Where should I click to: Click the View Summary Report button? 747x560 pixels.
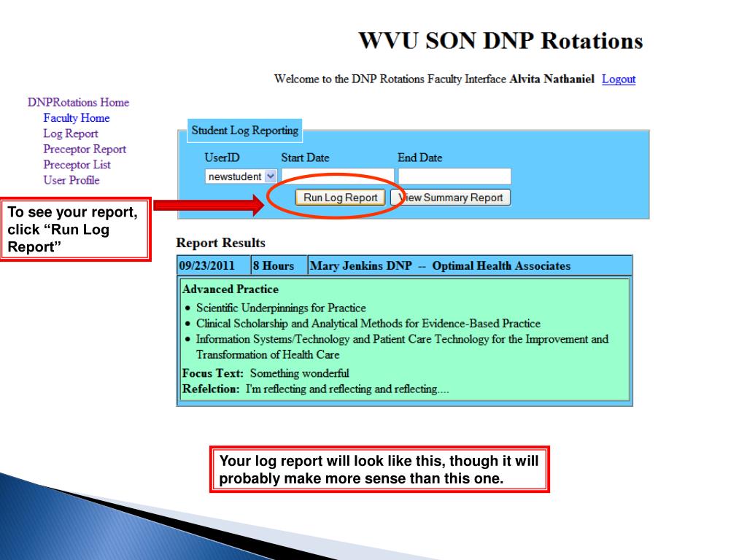(450, 198)
